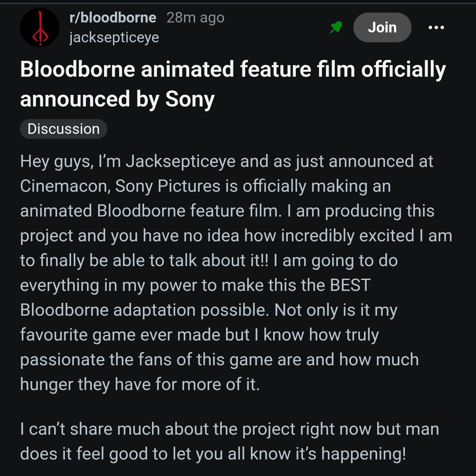Viewport: 476px width, 476px height.
Task: Click the "28m ago" post timestamp
Action: [195, 18]
